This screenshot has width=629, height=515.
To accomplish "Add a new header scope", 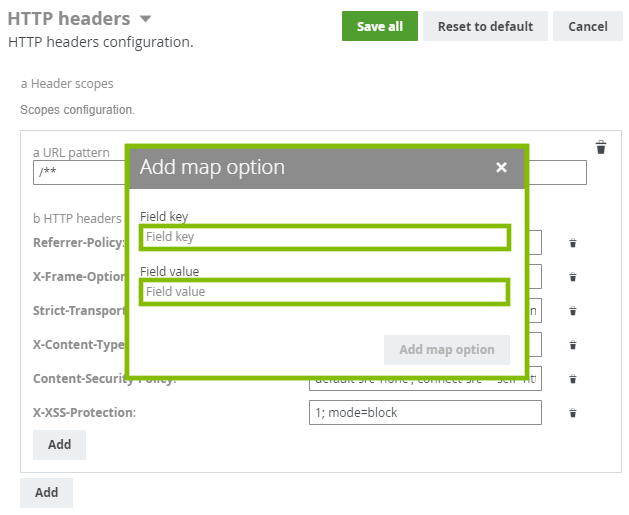I will tap(46, 492).
